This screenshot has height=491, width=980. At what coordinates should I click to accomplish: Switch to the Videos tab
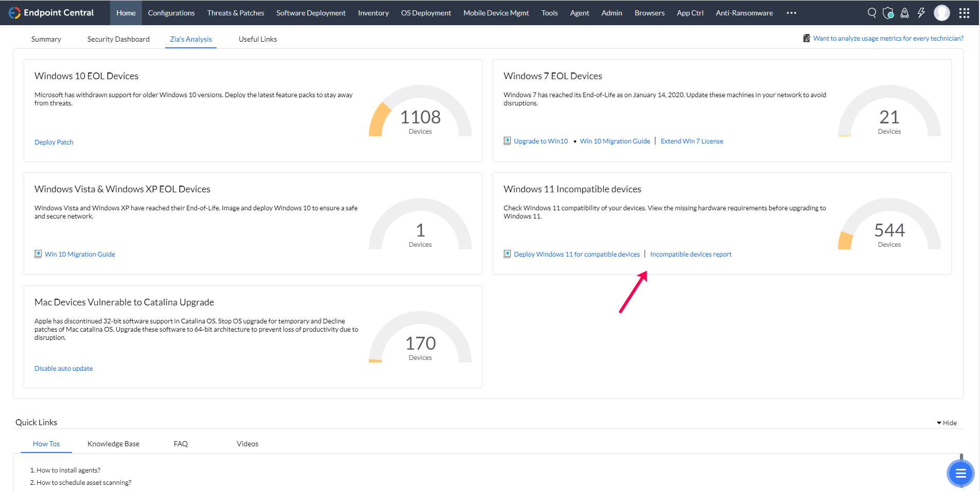(247, 444)
